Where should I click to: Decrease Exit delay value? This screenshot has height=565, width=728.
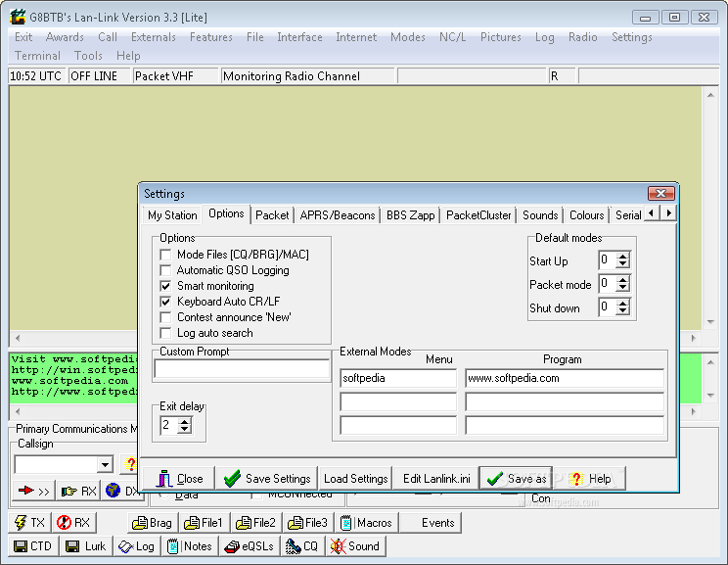(x=184, y=429)
